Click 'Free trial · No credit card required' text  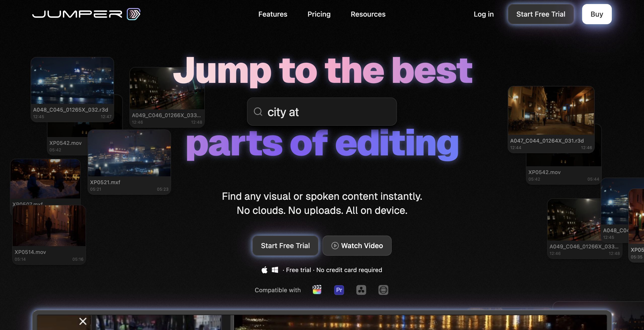[x=334, y=270]
